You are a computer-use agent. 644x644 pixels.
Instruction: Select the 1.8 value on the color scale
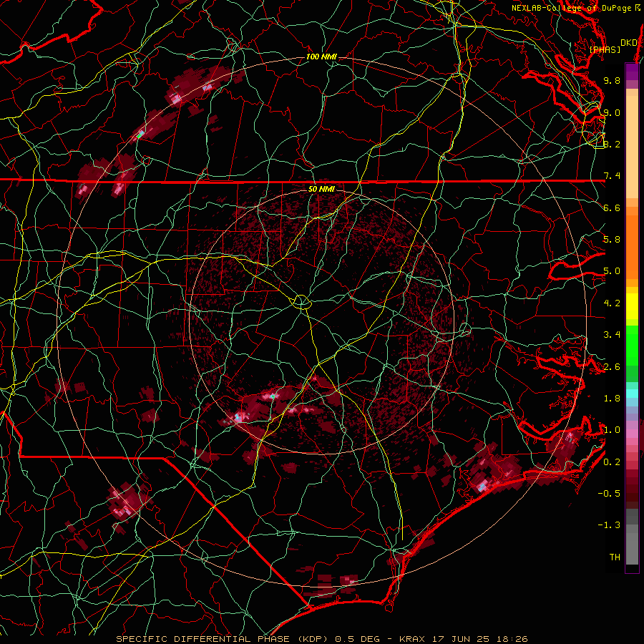point(612,399)
